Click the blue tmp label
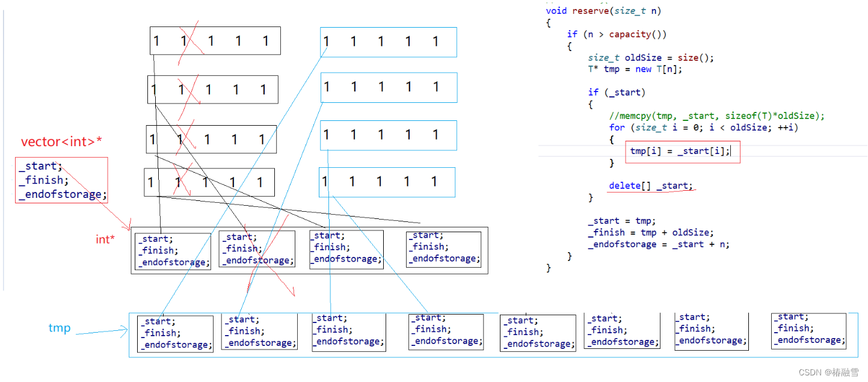Screen dimensions: 868x382 [60, 328]
